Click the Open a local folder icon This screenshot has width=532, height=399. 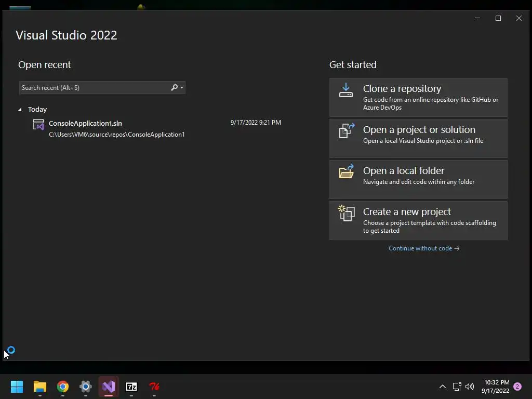coord(347,171)
